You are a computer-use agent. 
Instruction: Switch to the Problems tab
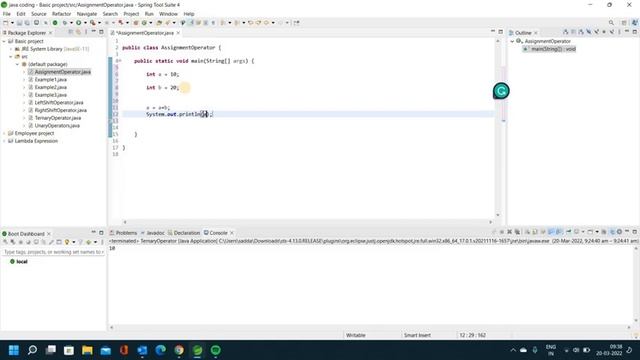pos(123,233)
